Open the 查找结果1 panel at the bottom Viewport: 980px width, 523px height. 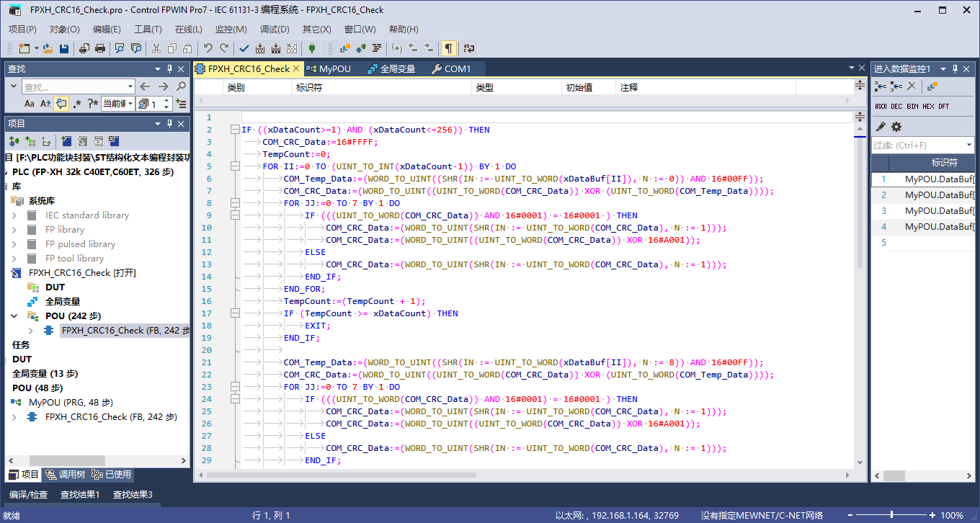tap(80, 495)
